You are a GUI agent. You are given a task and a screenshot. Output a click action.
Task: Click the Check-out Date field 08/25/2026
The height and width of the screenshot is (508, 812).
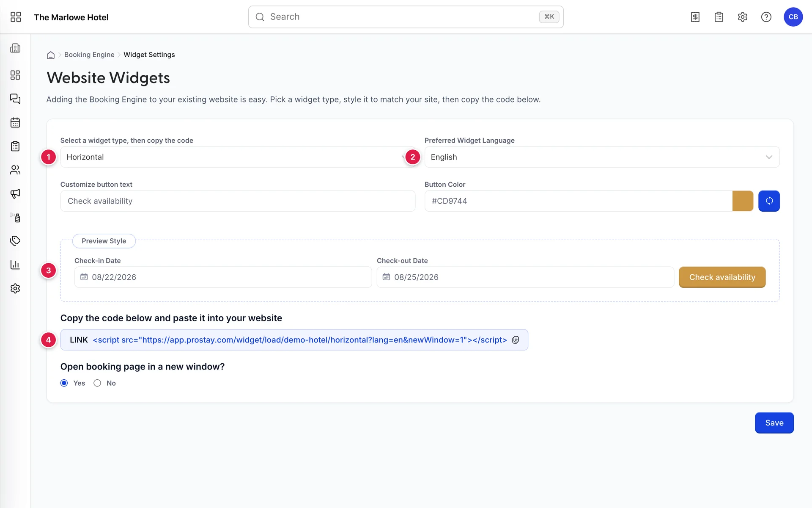525,277
